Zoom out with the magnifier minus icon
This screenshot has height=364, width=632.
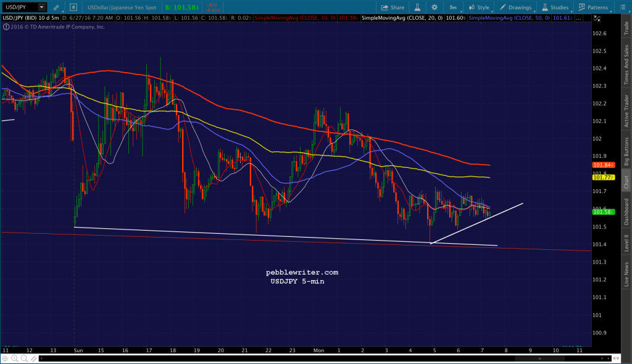point(24,358)
